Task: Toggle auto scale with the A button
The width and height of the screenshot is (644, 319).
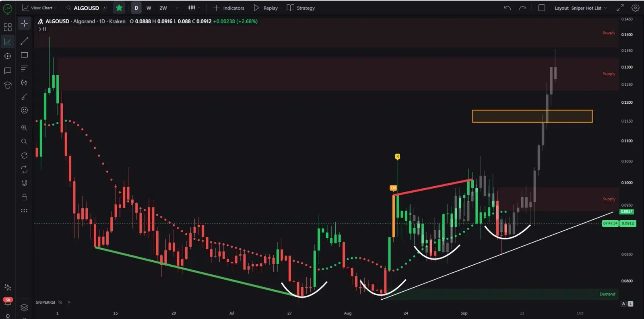Action: 623,304
